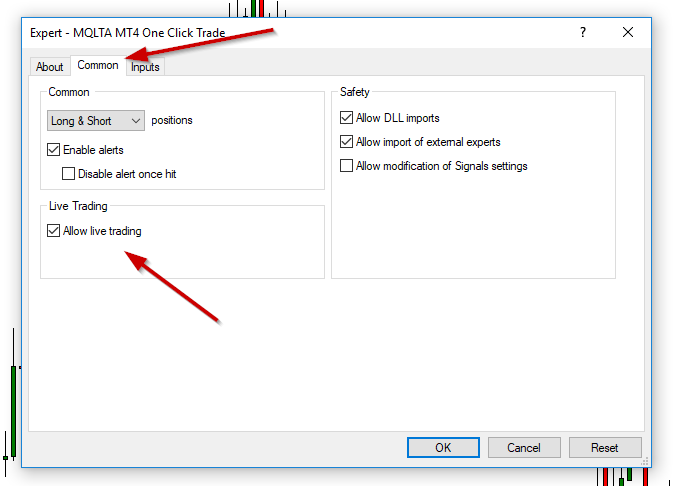Check Disable alert once hit
Image resolution: width=673 pixels, height=486 pixels.
click(x=68, y=174)
